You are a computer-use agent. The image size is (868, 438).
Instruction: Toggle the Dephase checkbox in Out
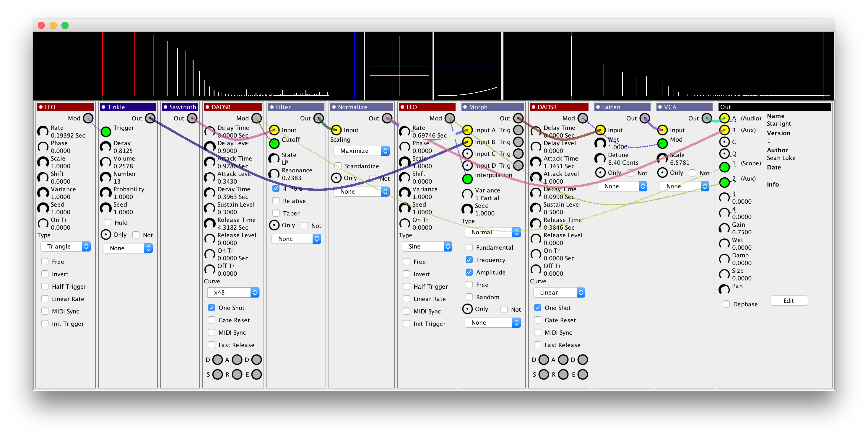tap(726, 304)
